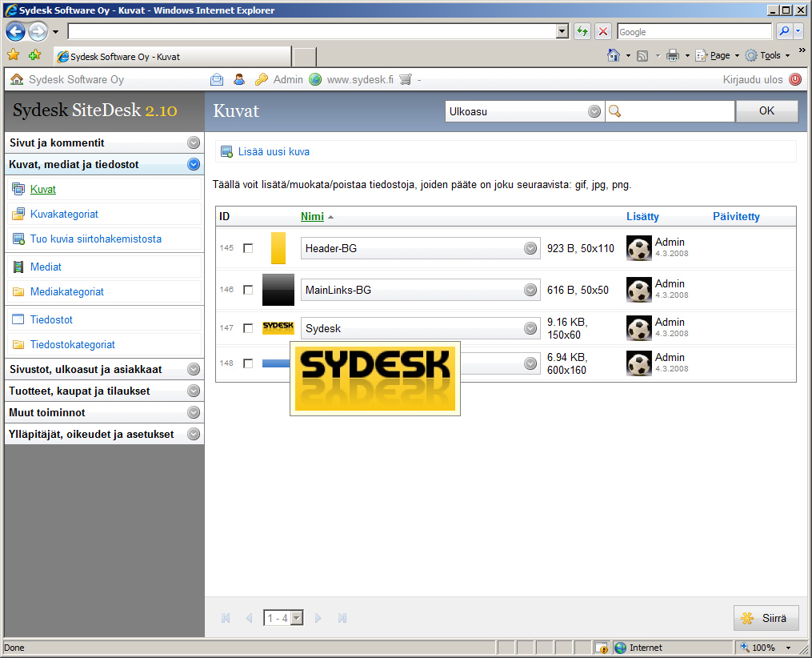The height and width of the screenshot is (658, 812).
Task: Switch to Sydesk Software Oy - Kuvat tab
Action: [173, 57]
